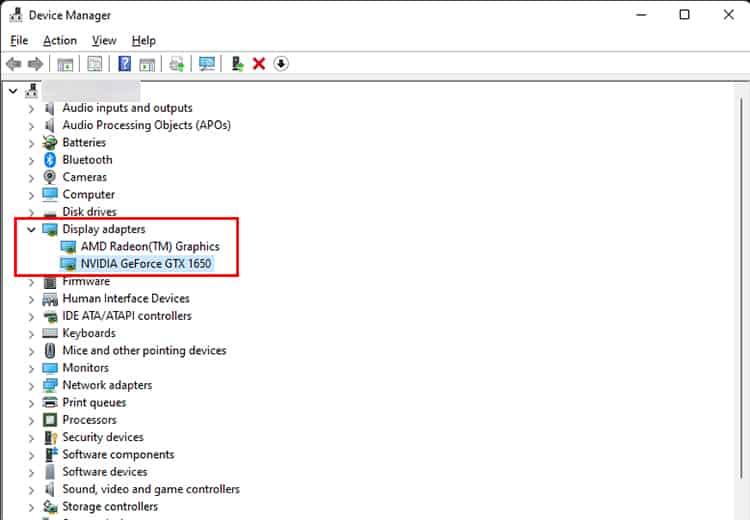Open the View menu
The image size is (750, 520).
click(x=104, y=41)
